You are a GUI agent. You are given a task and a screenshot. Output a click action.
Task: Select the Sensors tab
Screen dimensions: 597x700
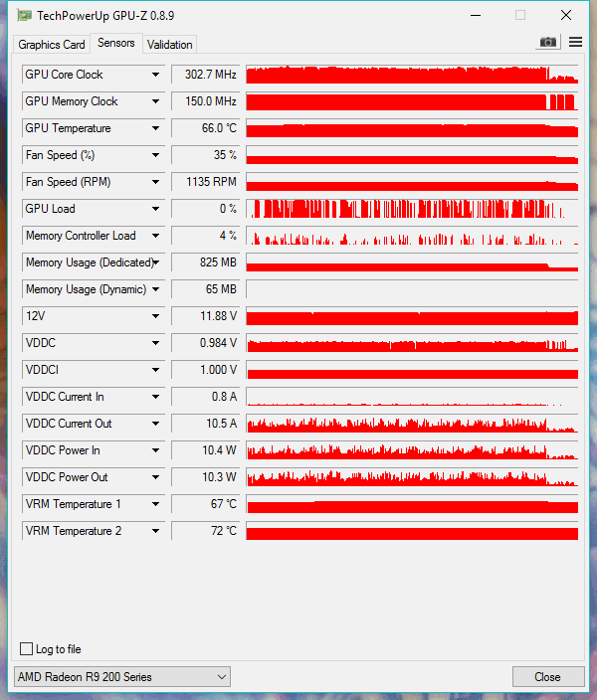[x=116, y=43]
